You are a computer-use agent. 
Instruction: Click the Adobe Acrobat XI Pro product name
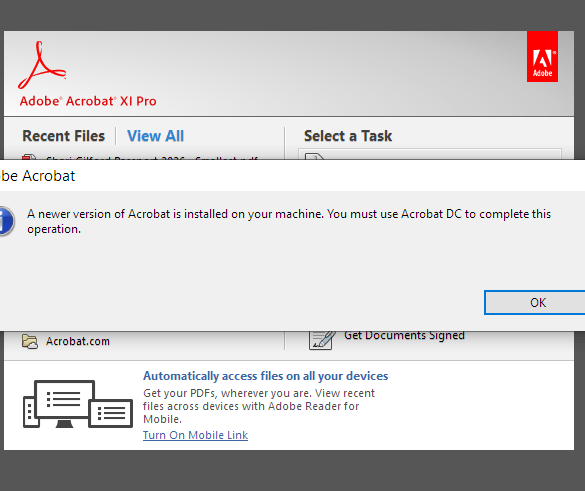[x=88, y=101]
